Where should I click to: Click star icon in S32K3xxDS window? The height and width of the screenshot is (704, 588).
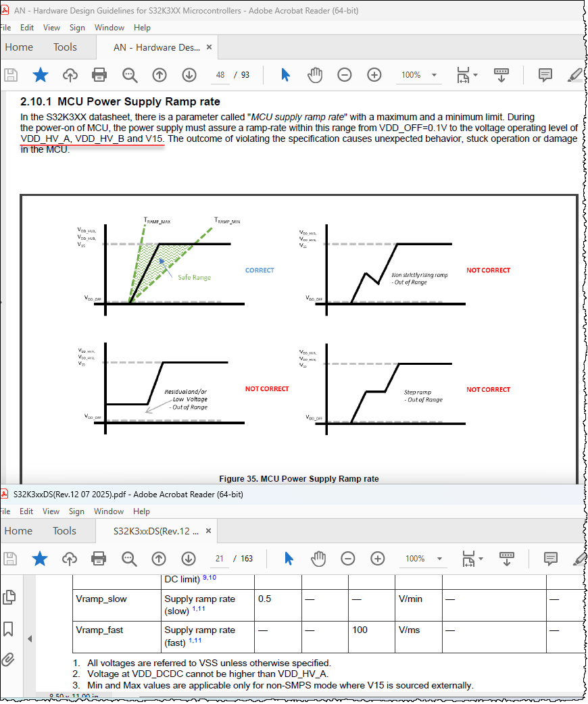tap(39, 559)
